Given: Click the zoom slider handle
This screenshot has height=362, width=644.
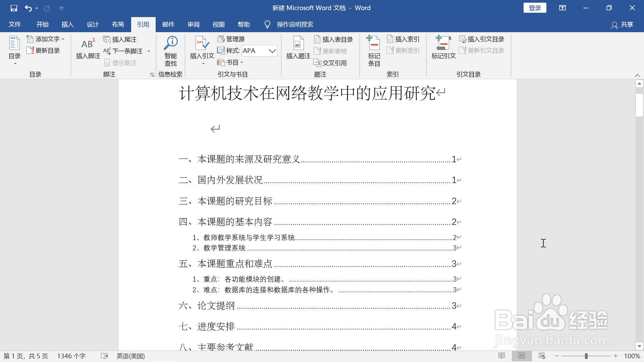Looking at the screenshot, I should click(x=586, y=356).
